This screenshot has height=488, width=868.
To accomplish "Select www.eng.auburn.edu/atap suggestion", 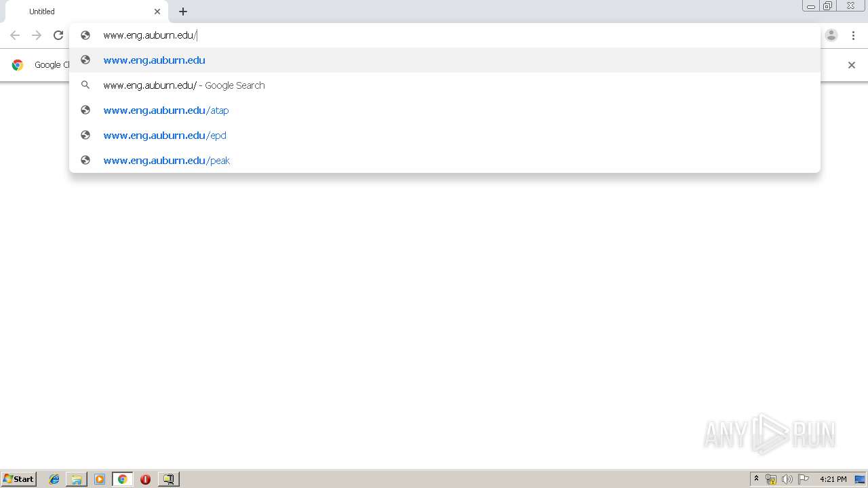I will [x=445, y=110].
